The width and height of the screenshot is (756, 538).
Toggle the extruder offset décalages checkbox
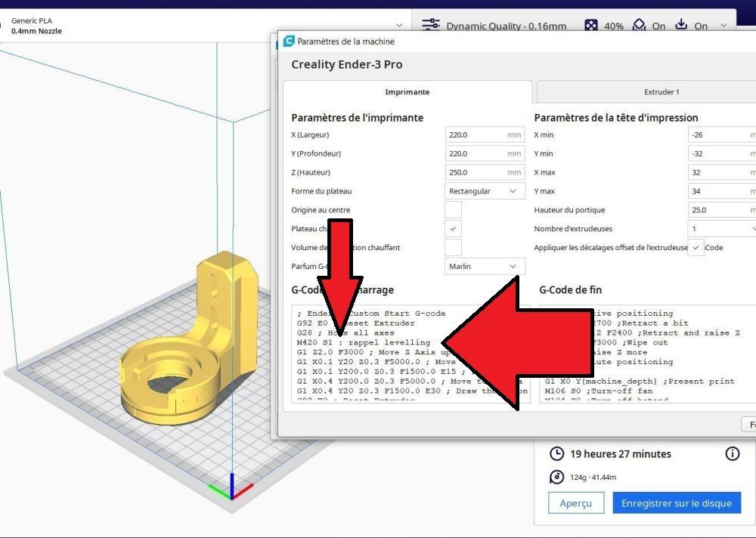coord(696,247)
